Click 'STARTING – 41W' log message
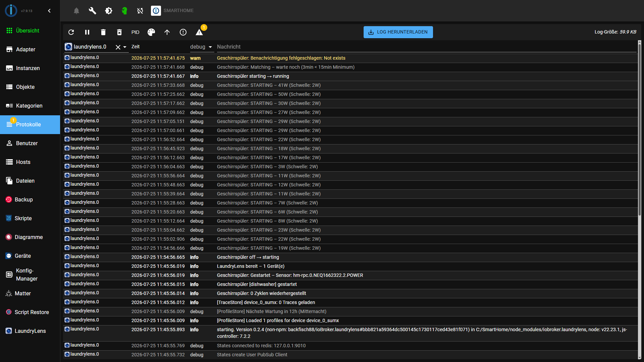 269,85
